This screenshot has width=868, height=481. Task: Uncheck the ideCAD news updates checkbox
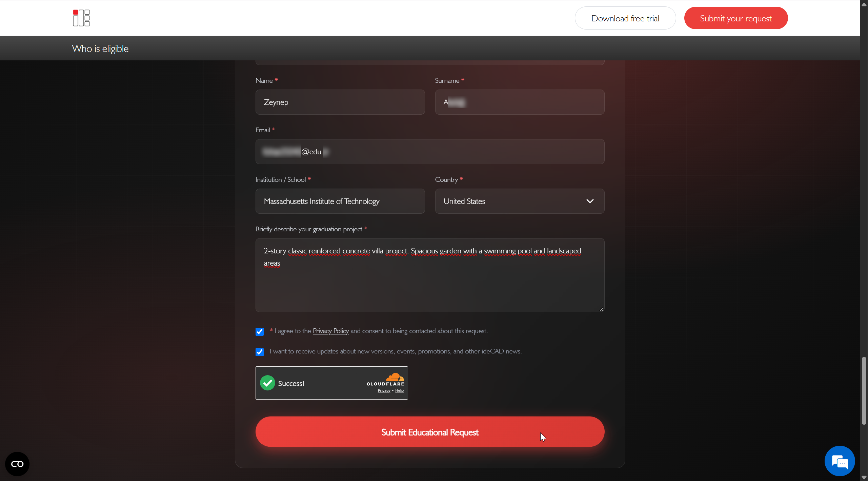tap(260, 352)
